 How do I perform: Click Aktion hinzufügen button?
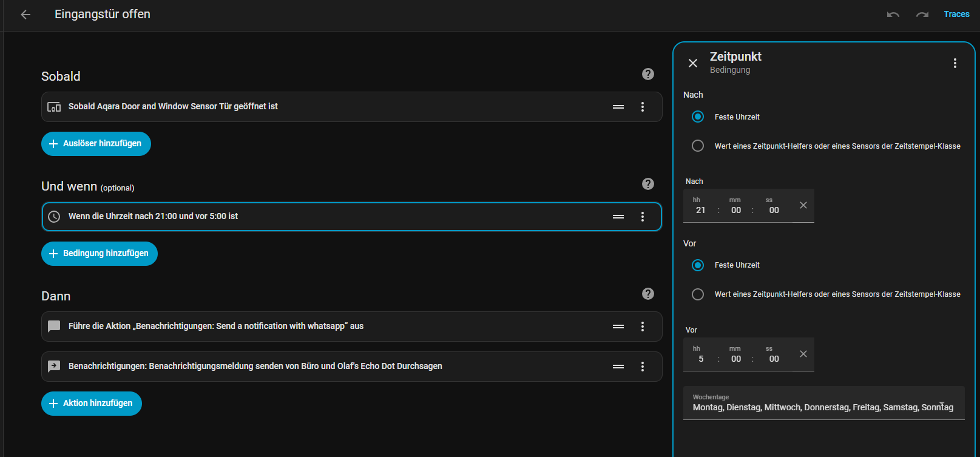92,404
